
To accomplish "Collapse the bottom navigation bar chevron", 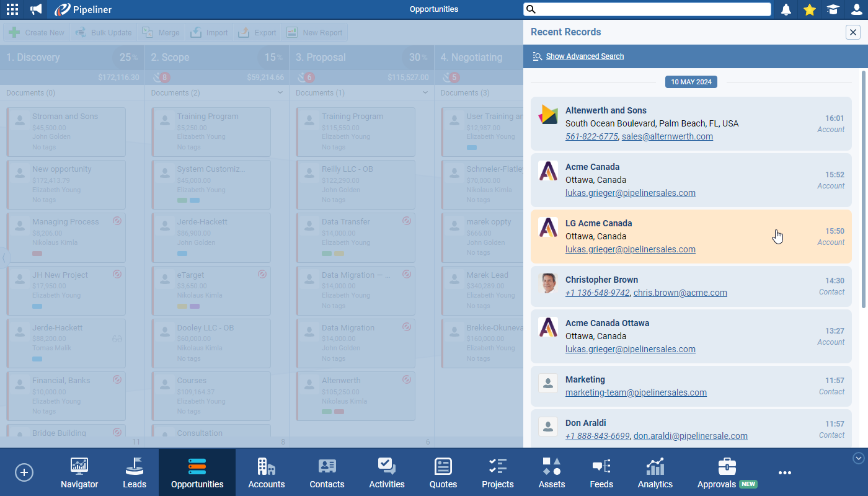I will [859, 458].
